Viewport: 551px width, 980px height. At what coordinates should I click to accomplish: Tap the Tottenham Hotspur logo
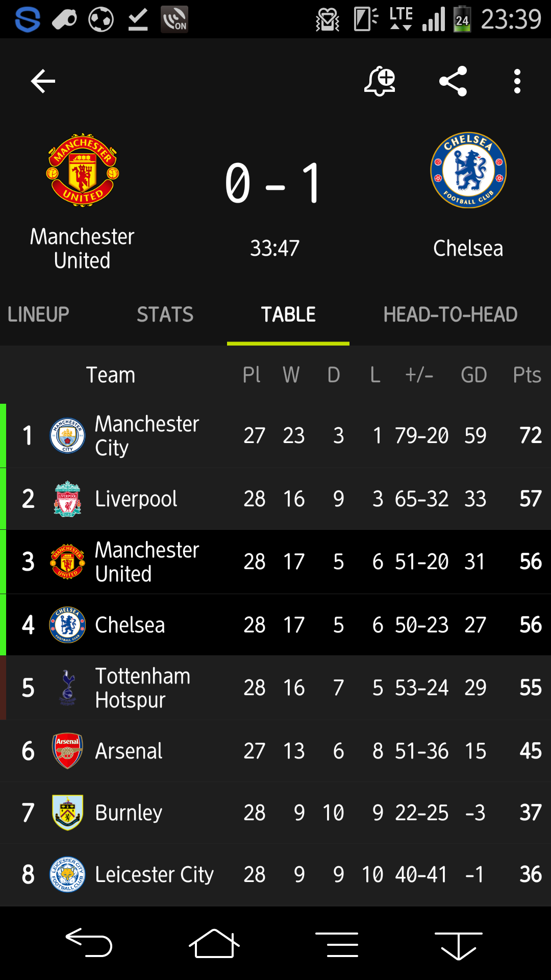point(67,688)
